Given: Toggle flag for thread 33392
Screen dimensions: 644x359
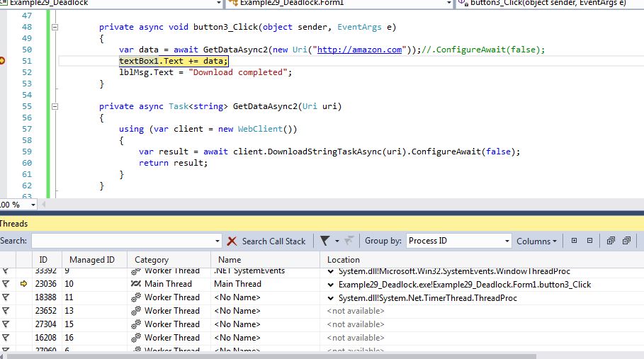Looking at the screenshot, I should tap(6, 270).
